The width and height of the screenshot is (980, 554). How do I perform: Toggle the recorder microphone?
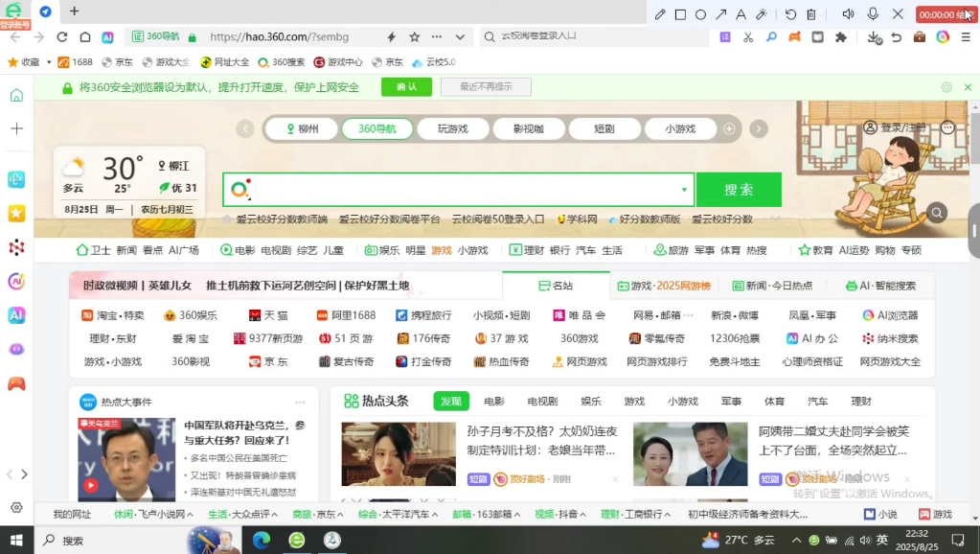coord(873,13)
